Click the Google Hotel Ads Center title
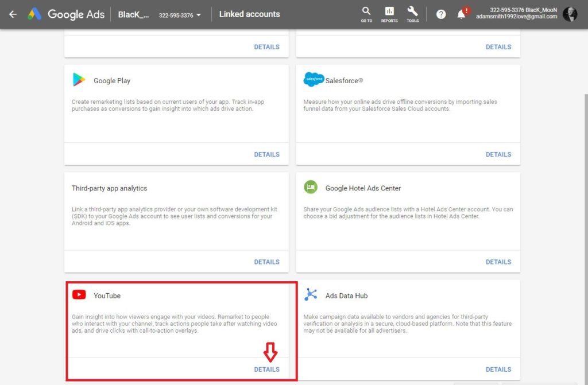 363,188
